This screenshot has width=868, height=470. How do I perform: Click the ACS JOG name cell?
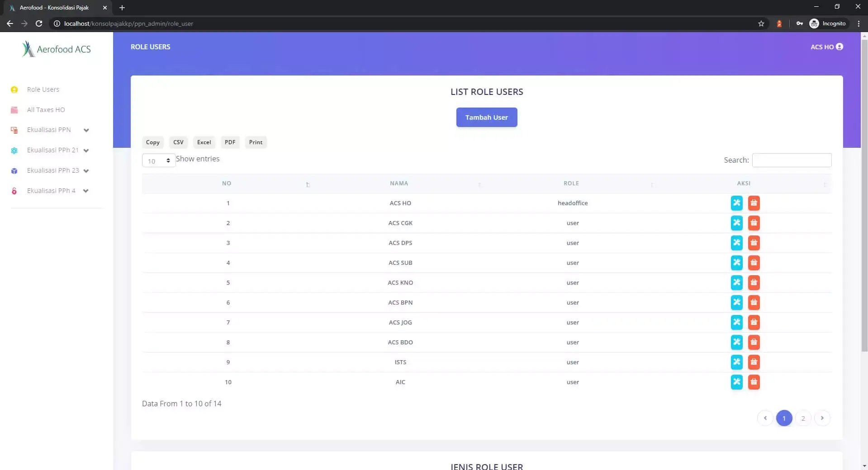click(x=400, y=322)
